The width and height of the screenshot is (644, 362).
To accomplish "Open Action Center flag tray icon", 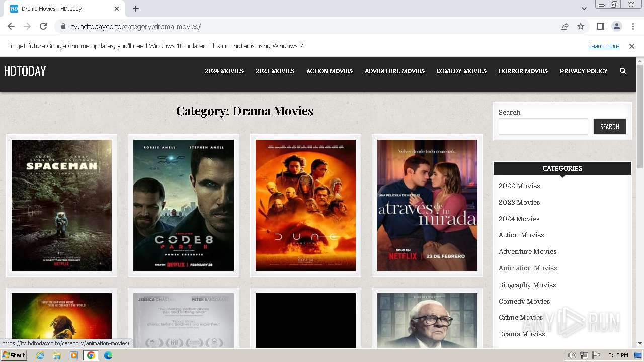I will tap(596, 355).
